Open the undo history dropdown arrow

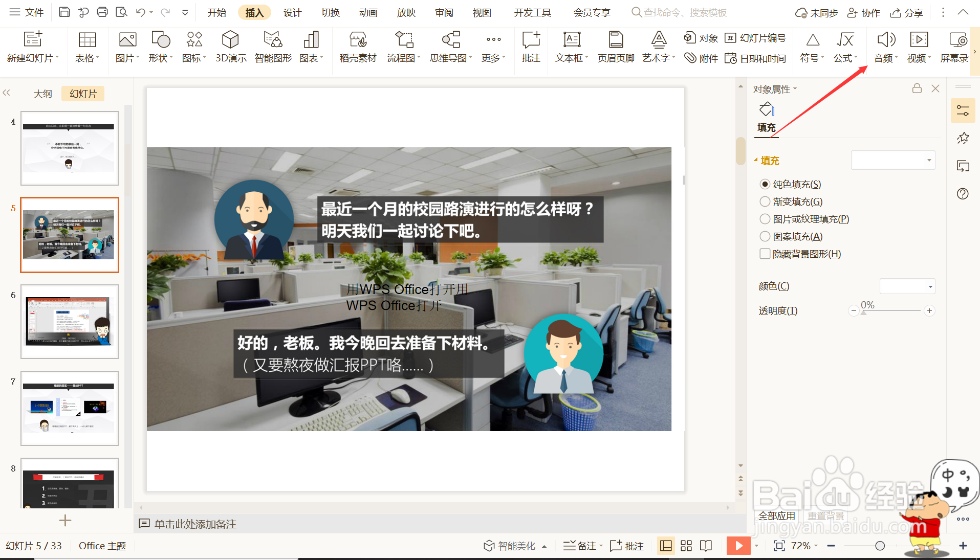(151, 12)
